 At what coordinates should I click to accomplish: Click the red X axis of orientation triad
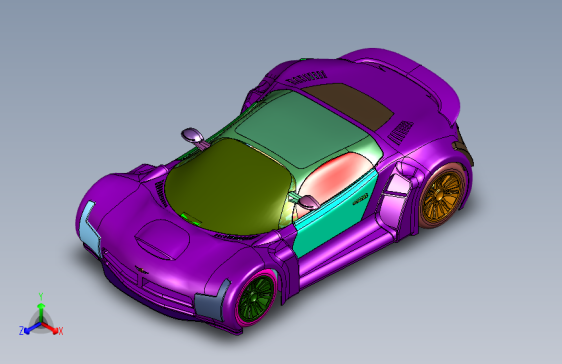51,327
